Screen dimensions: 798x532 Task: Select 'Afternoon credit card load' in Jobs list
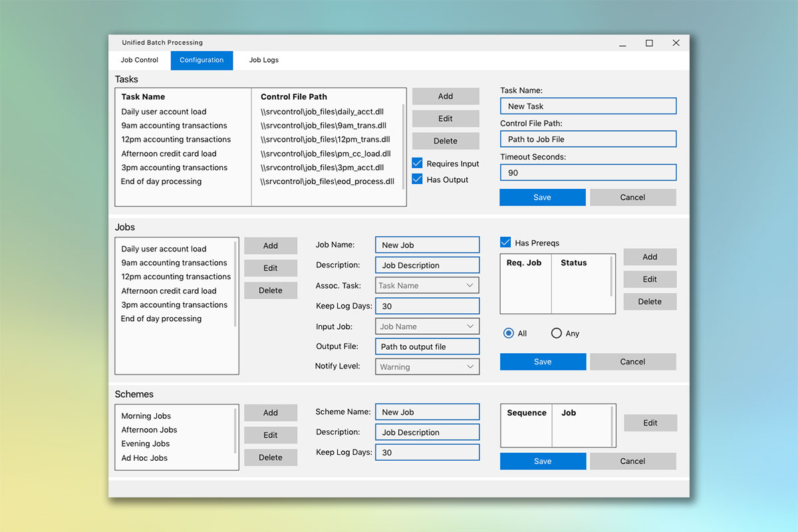pyautogui.click(x=169, y=291)
